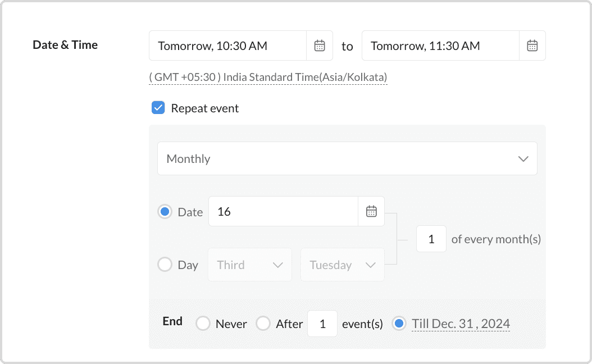Choose Never for event end
The image size is (592, 364).
tap(203, 324)
